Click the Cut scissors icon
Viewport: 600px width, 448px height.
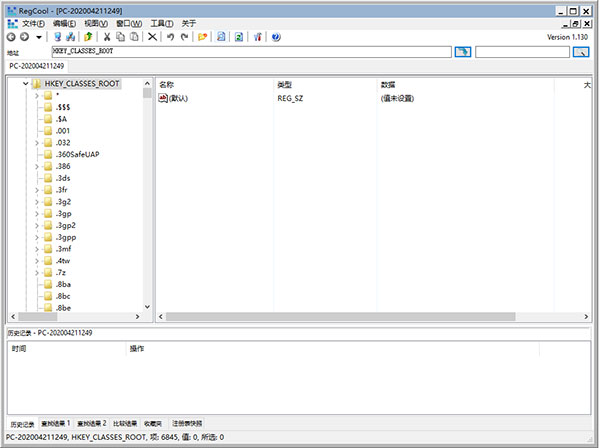click(106, 37)
